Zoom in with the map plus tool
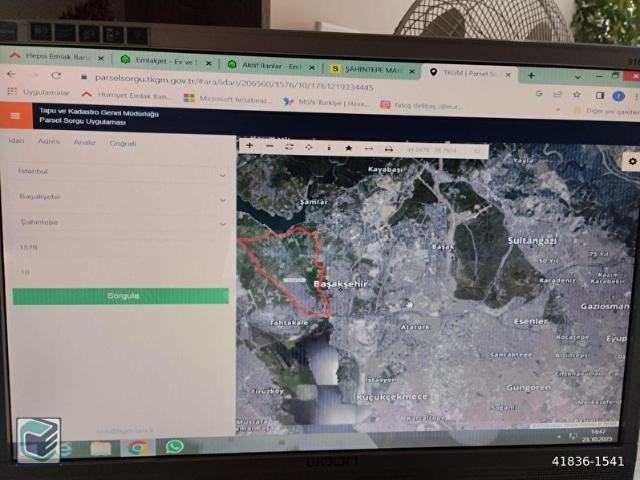The height and width of the screenshot is (480, 640). point(249,145)
